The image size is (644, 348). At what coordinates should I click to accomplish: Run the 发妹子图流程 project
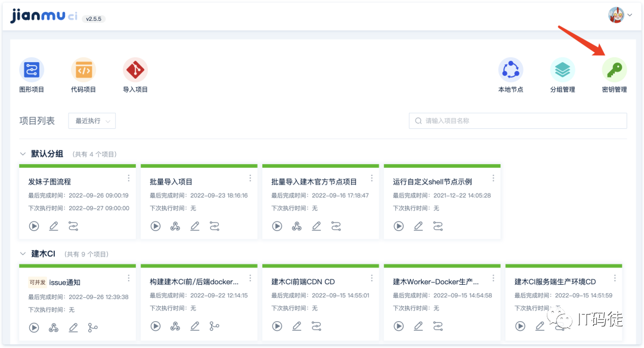tap(34, 226)
